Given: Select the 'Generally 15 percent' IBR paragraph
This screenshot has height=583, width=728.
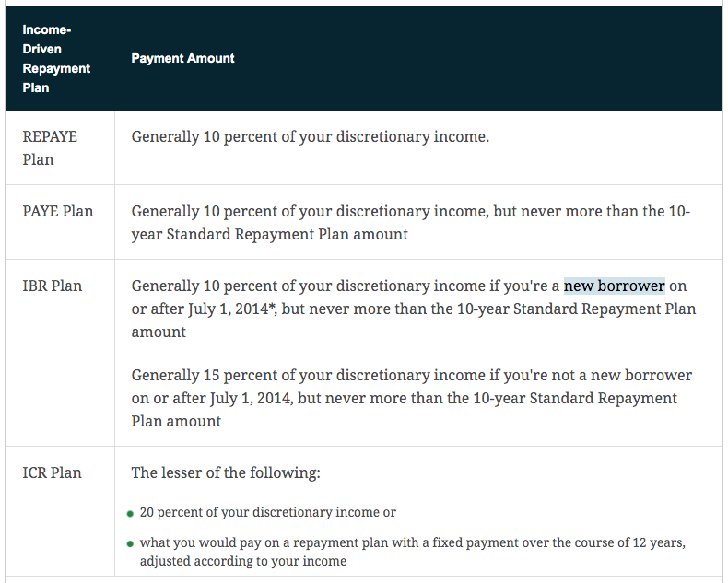Looking at the screenshot, I should (x=412, y=398).
